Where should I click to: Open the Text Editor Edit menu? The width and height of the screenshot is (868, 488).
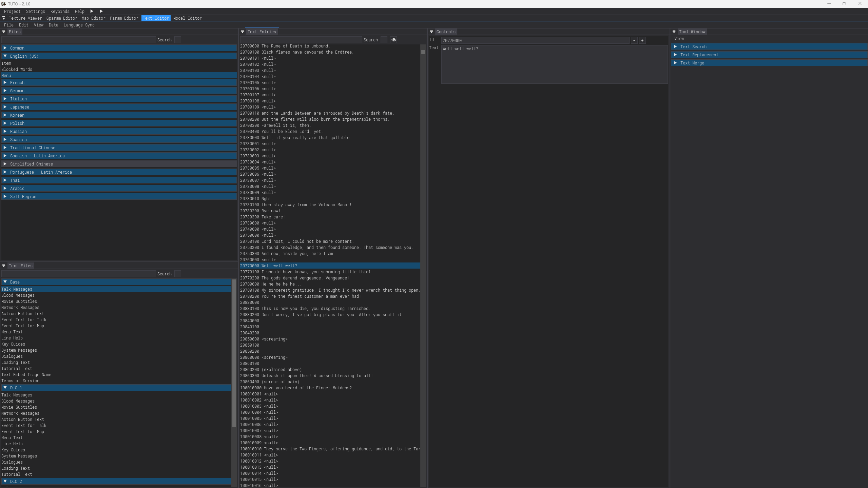pyautogui.click(x=24, y=25)
